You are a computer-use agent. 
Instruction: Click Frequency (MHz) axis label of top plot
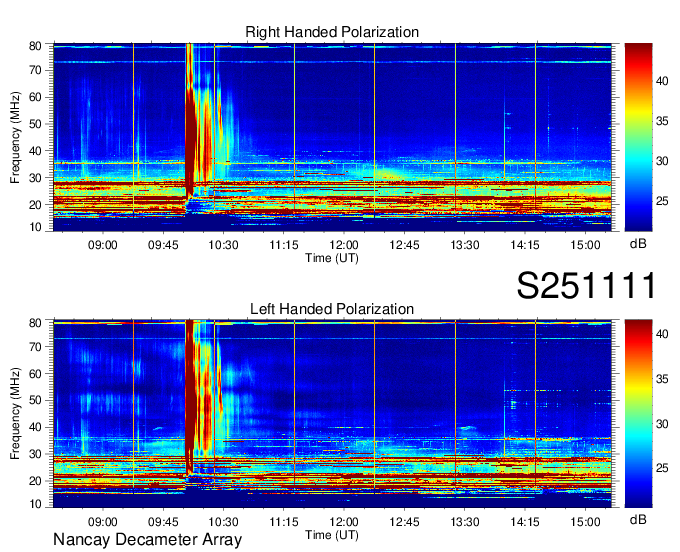pos(16,138)
